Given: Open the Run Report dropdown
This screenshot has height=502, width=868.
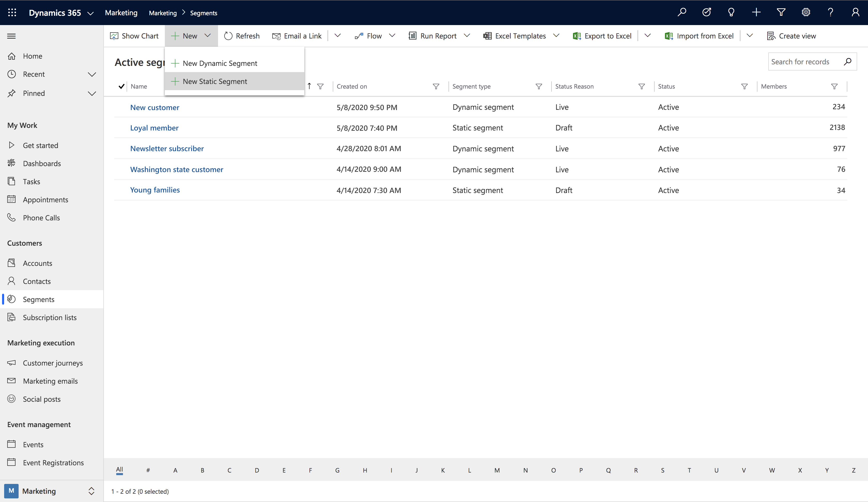Looking at the screenshot, I should [x=468, y=36].
